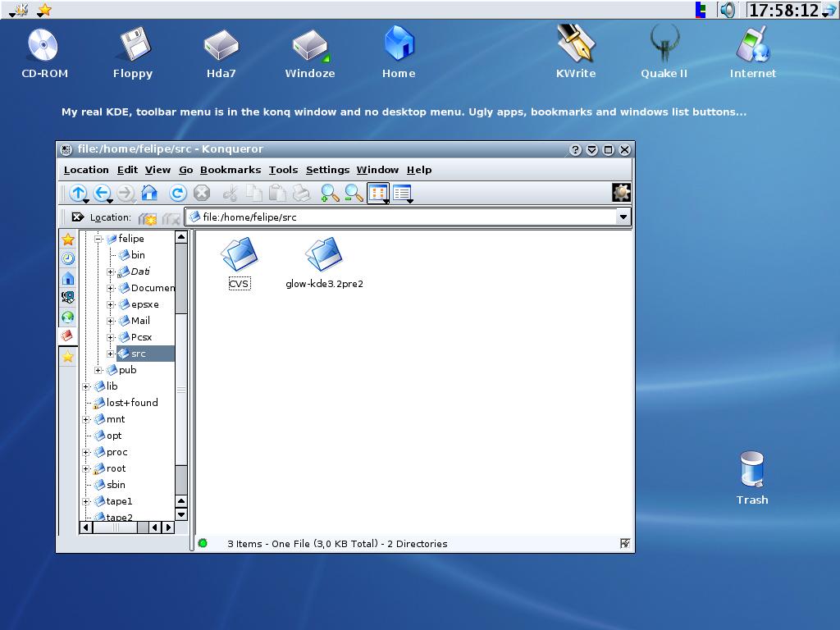This screenshot has width=840, height=630.
Task: Launch KWrite from desktop
Action: 575,52
